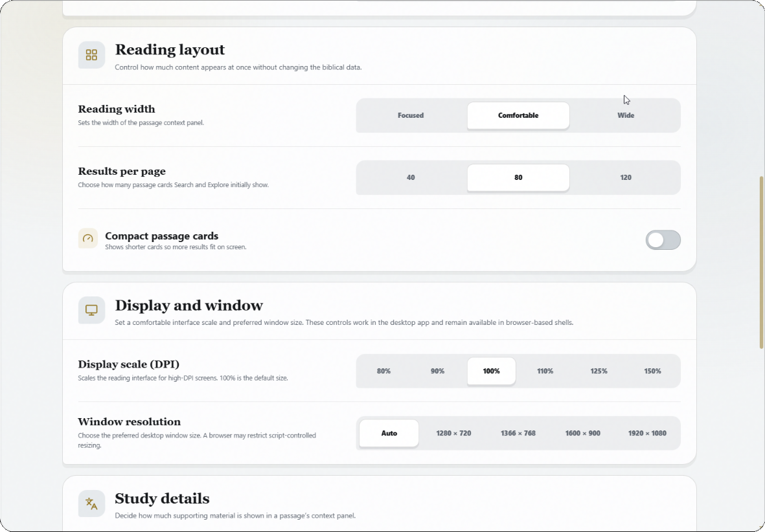Screen dimensions: 765x532
Task: Pick the 1600 × 900 window size
Action: coord(582,433)
